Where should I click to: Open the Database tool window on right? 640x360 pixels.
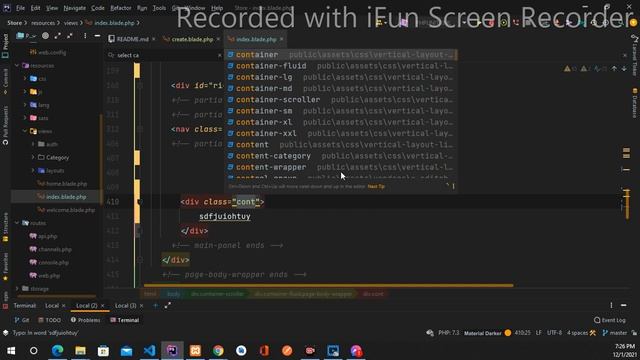click(x=635, y=102)
